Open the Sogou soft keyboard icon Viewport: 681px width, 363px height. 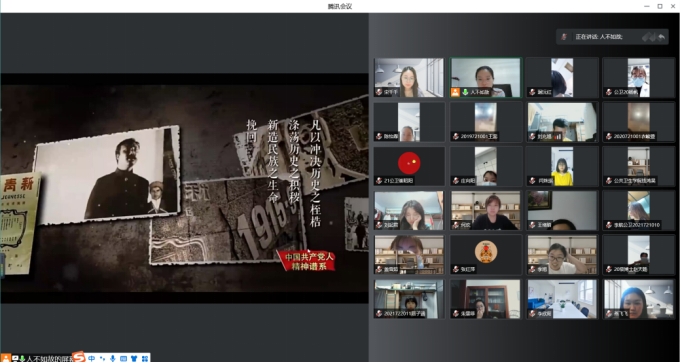pos(123,358)
